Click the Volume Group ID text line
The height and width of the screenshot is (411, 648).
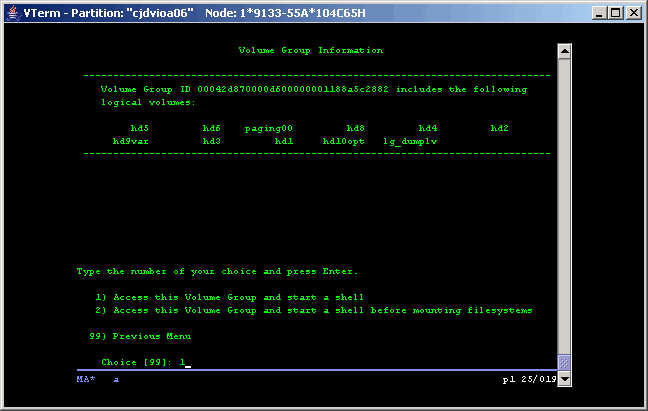[313, 89]
